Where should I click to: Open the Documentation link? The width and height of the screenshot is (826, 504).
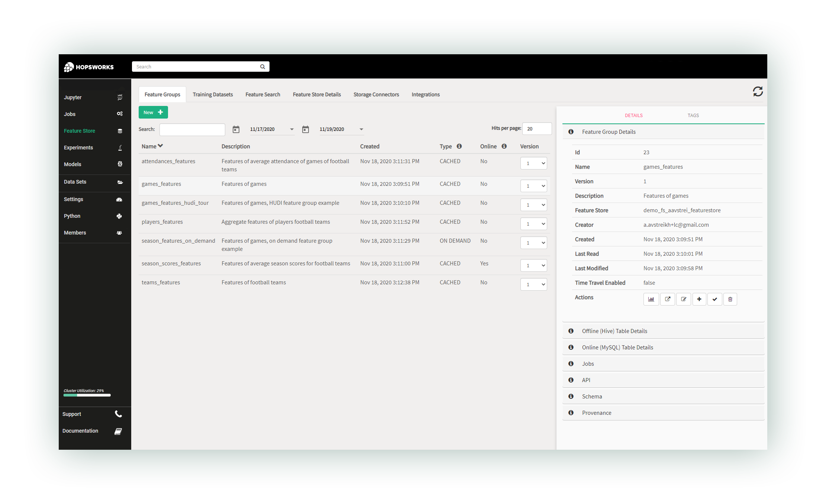pos(80,430)
